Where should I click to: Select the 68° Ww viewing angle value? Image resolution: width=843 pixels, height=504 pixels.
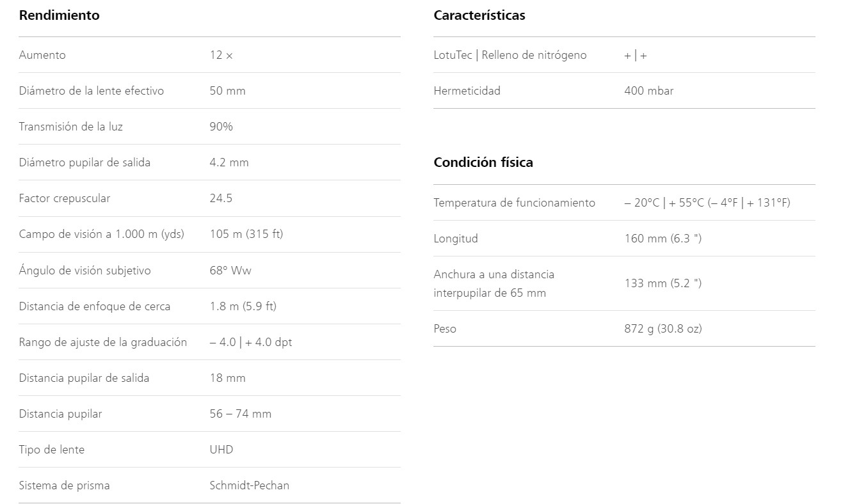(230, 270)
